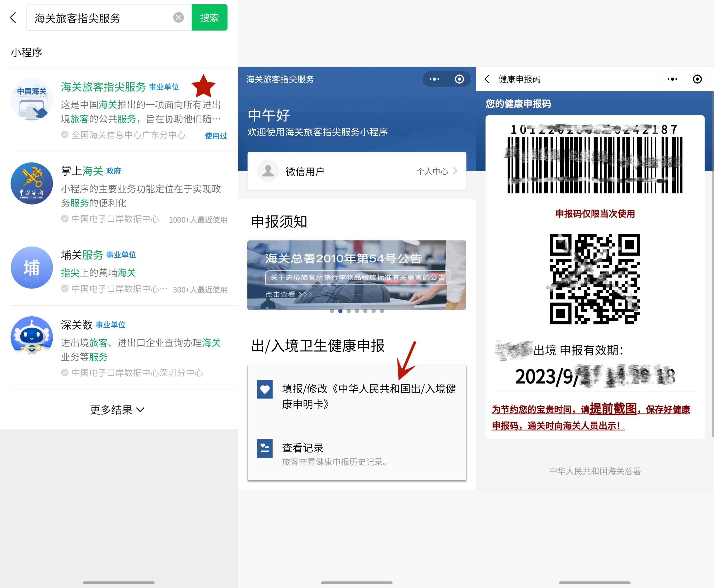Click the 申报码仅限当次使用 notice text
714x588 pixels.
[x=595, y=214]
